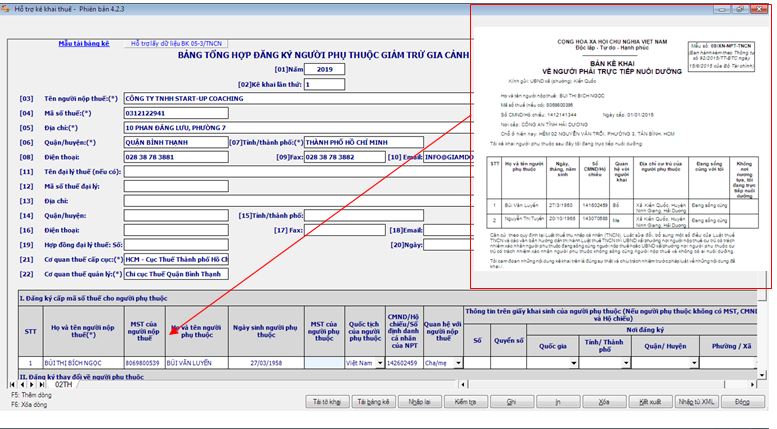Click the Năm field showing 2019
This screenshot has width=777, height=429.
point(324,70)
